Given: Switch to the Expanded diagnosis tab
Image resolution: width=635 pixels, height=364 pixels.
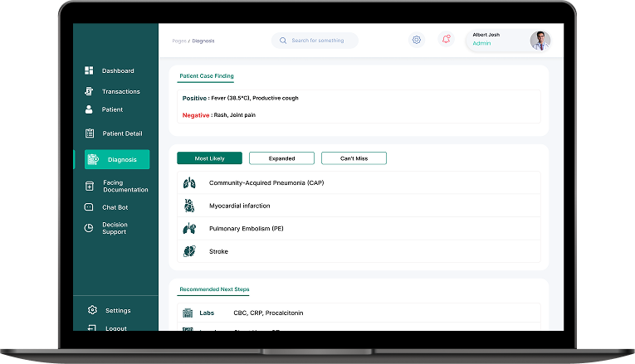Looking at the screenshot, I should click(281, 158).
